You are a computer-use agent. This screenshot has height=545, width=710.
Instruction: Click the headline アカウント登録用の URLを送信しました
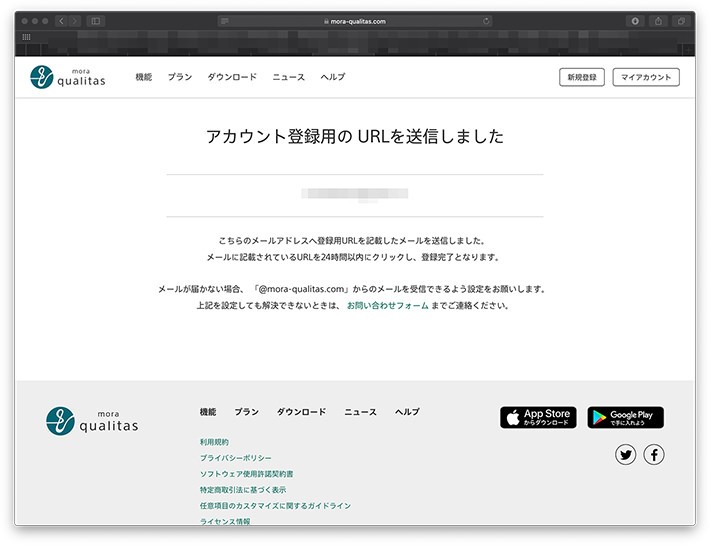355,136
